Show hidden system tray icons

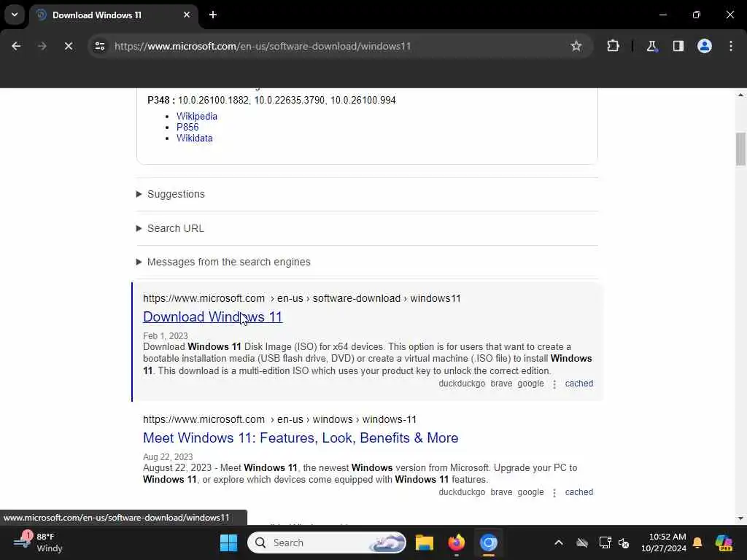click(x=558, y=542)
